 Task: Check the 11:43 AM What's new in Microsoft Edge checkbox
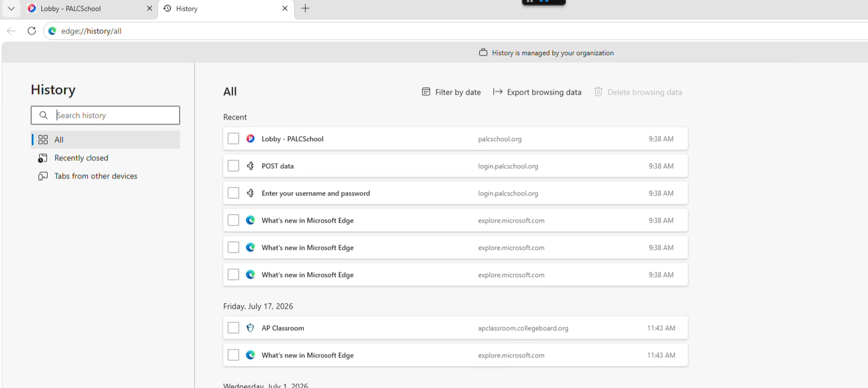[233, 355]
